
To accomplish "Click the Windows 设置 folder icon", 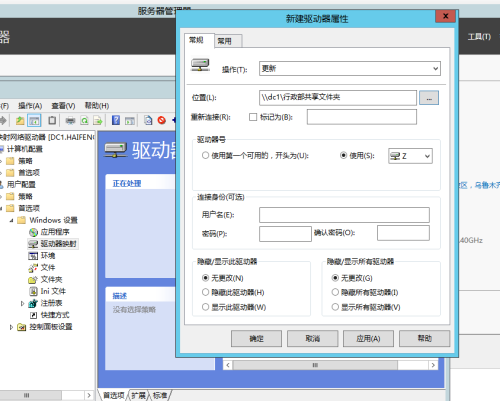I will point(22,220).
